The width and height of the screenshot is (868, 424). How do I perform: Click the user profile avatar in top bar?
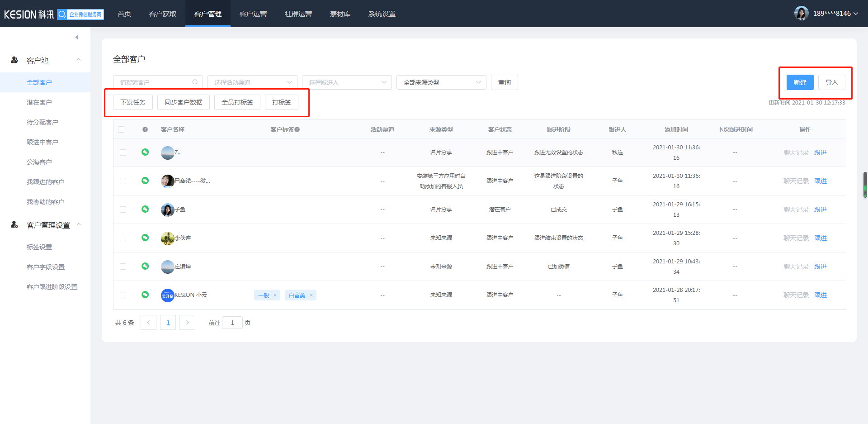pos(801,14)
